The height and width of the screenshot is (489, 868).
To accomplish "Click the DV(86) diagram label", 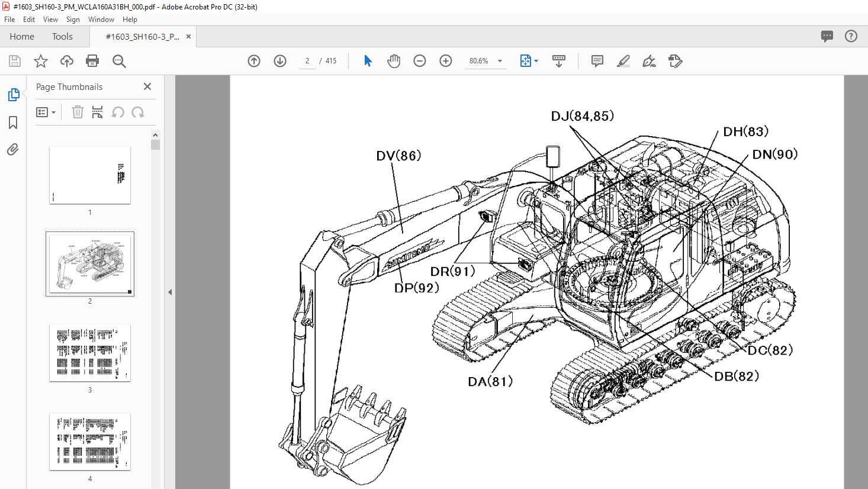I will 398,155.
